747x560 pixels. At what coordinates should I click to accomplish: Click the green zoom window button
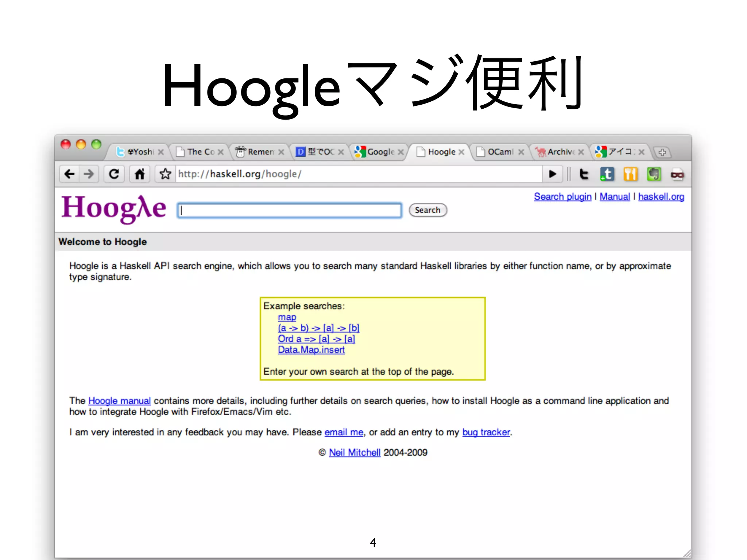tap(96, 144)
